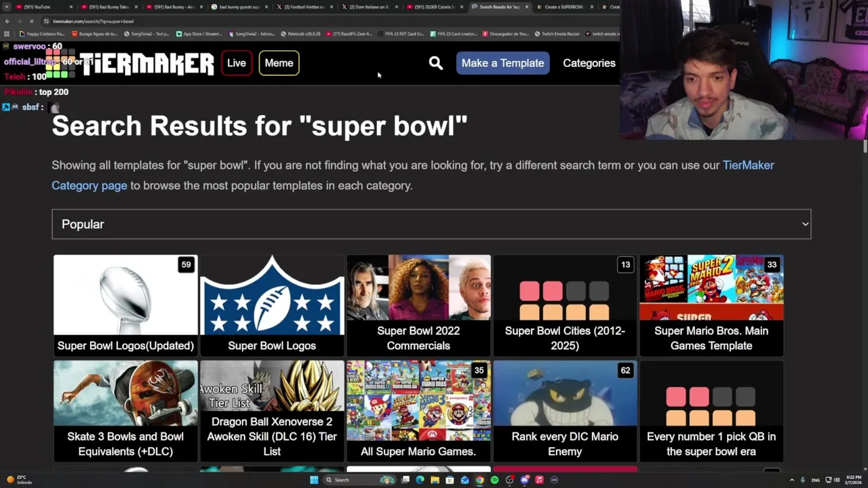Open the Windows Start menu
868x488 pixels.
tap(314, 480)
